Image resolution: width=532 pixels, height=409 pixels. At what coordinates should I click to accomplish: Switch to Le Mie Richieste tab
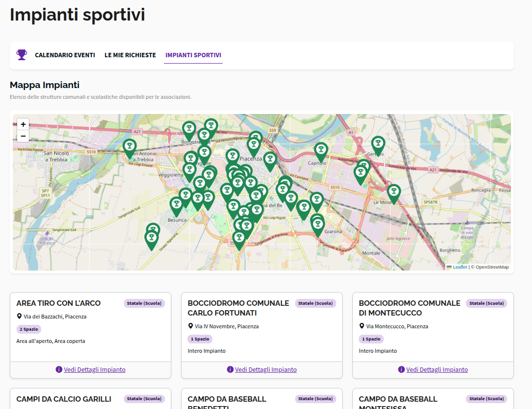130,55
